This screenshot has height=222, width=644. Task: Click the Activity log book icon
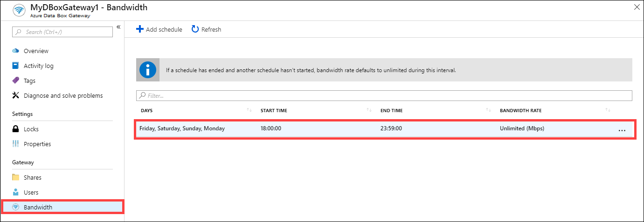15,66
